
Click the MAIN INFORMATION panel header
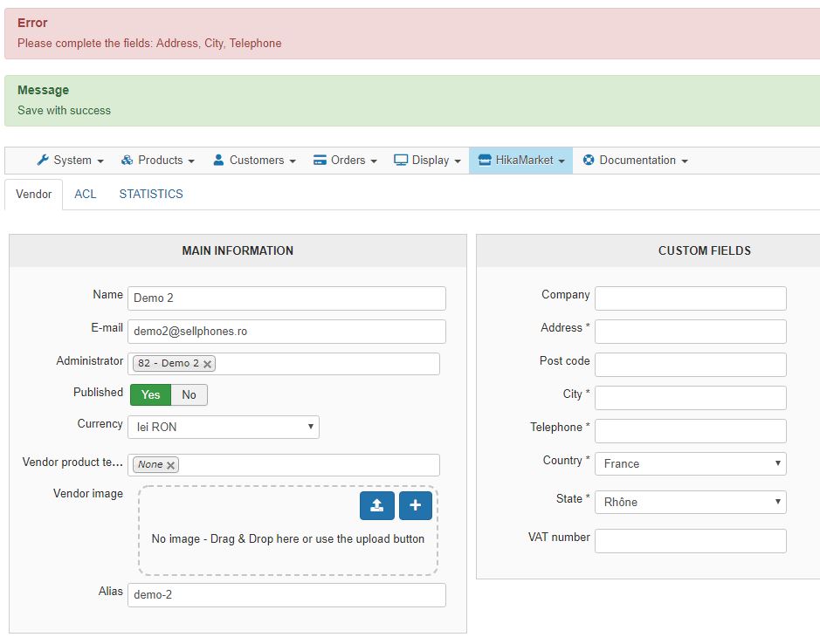point(238,251)
